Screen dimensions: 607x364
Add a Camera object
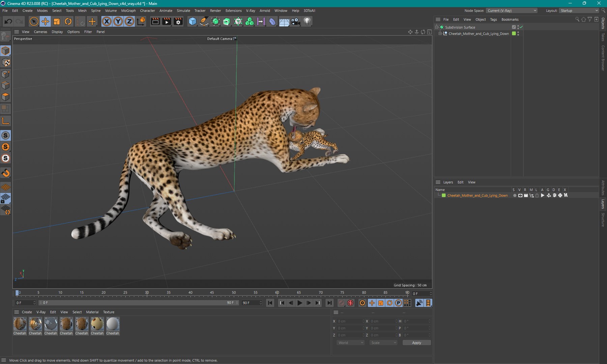point(295,22)
